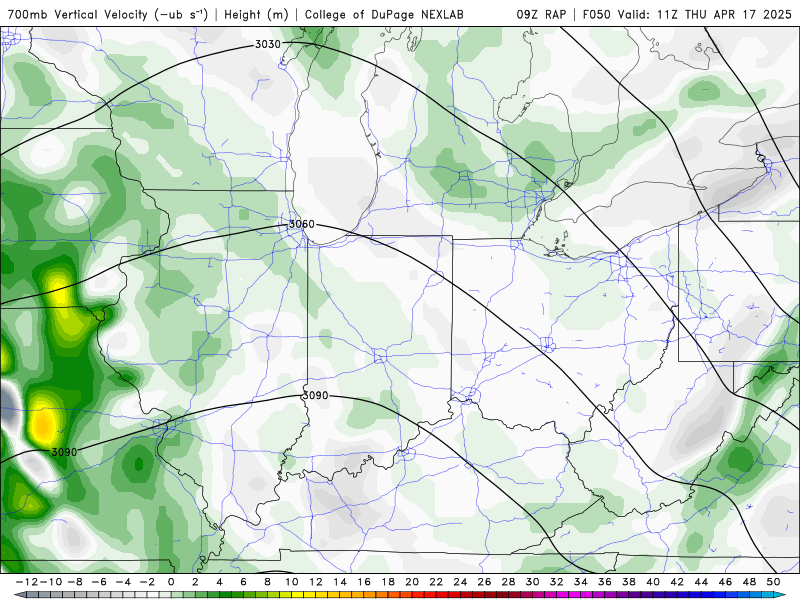This screenshot has width=800, height=600.
Task: Click the 14 color scale label
Action: click(340, 582)
